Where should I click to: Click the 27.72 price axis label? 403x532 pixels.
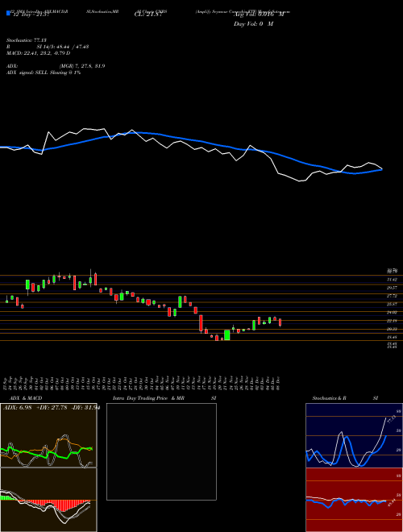pos(393,296)
